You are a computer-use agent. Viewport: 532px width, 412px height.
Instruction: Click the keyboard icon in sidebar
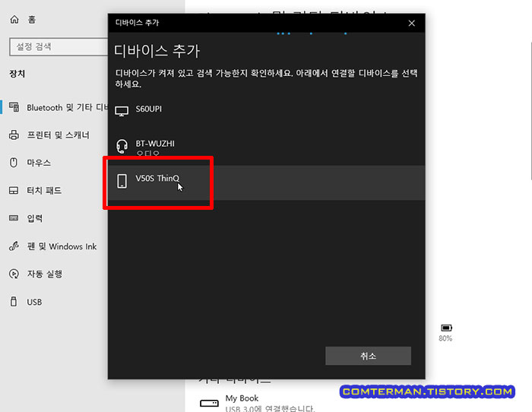point(14,218)
